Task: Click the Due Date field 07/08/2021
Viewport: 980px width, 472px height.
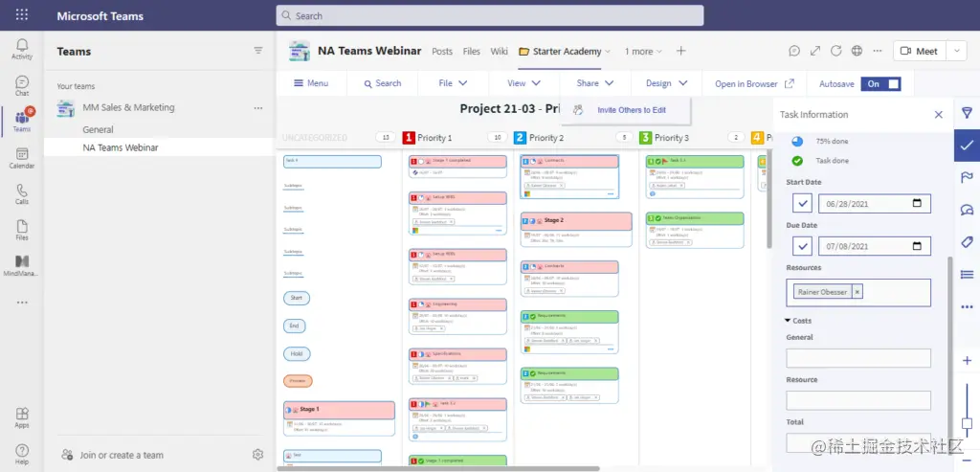Action: click(875, 246)
